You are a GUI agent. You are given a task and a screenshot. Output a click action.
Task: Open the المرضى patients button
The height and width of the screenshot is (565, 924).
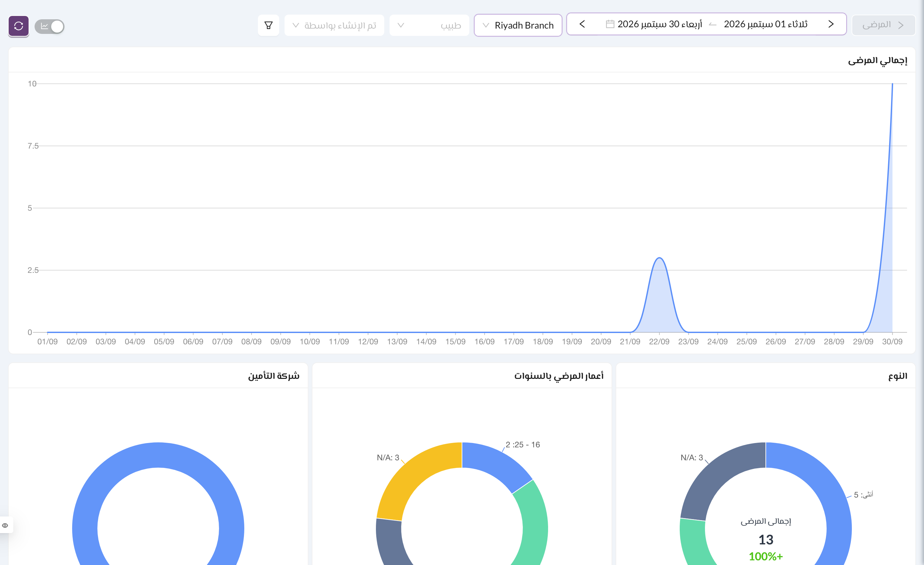[x=883, y=25]
